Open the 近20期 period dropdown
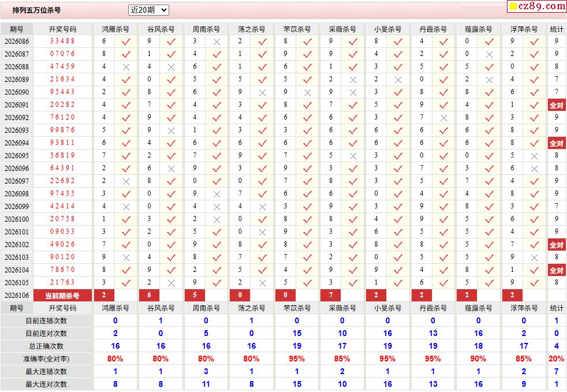Image resolution: width=567 pixels, height=392 pixels. click(x=148, y=10)
